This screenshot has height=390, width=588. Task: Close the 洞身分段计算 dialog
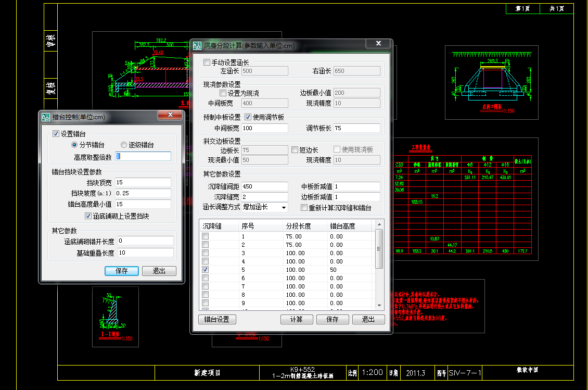click(378, 44)
